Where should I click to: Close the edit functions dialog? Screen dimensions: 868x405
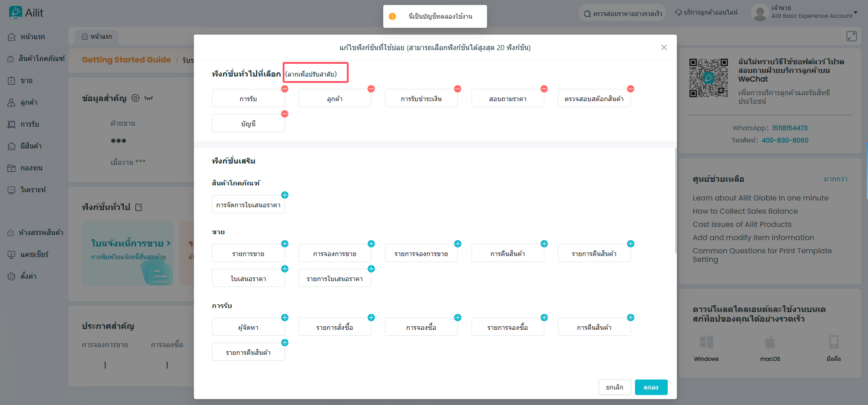(664, 47)
